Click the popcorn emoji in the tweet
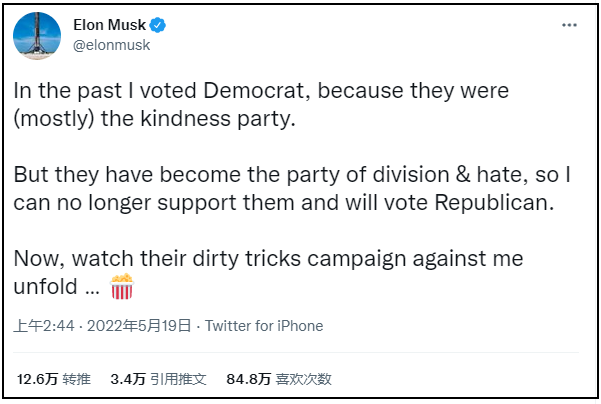601x404 pixels. (x=121, y=288)
